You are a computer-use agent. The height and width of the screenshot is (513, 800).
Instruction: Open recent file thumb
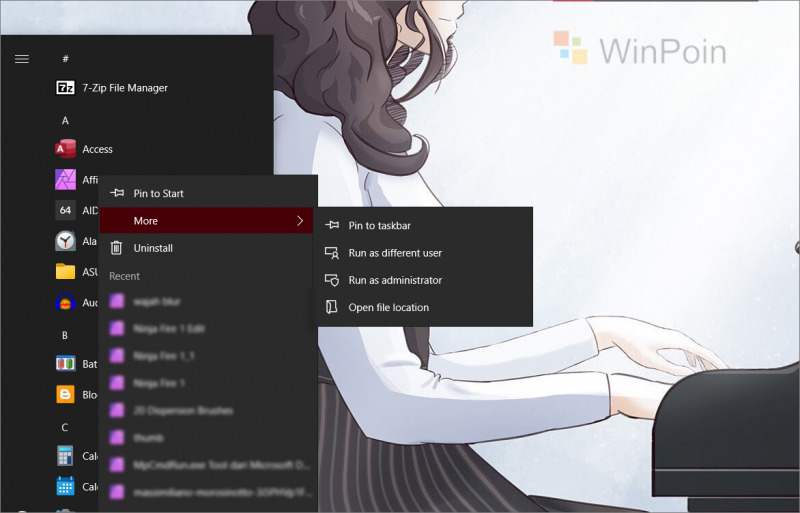point(206,437)
